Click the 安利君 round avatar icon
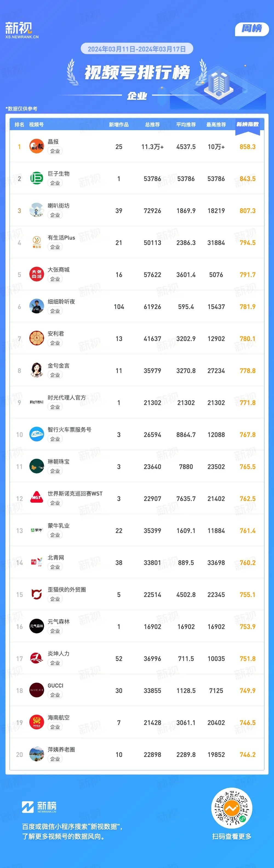Viewport: 274px width, 868px height. 36,338
